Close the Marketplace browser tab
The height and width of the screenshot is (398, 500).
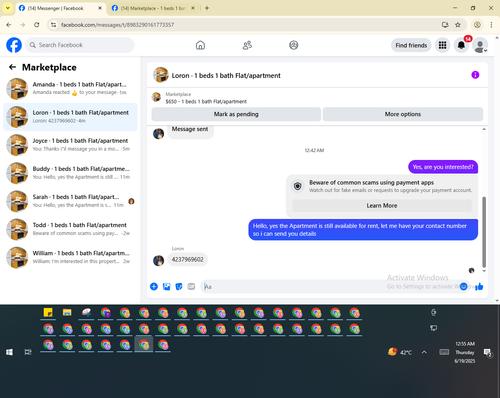pos(193,8)
